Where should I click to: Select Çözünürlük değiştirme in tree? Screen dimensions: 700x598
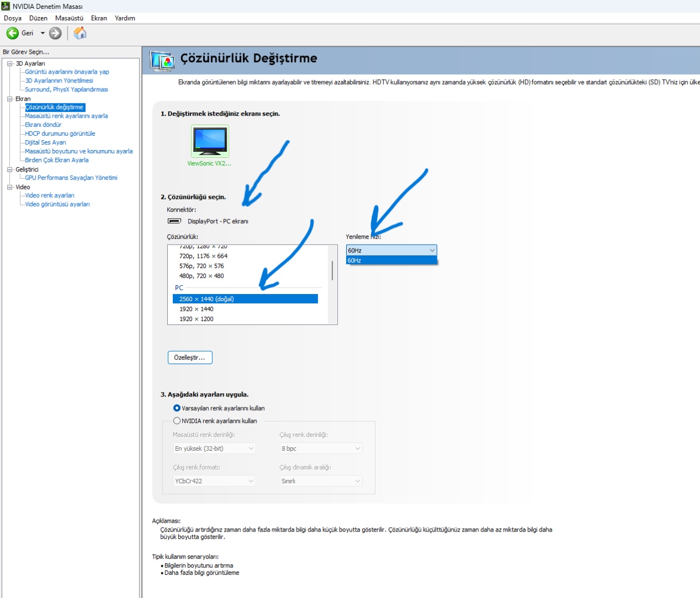pyautogui.click(x=55, y=107)
